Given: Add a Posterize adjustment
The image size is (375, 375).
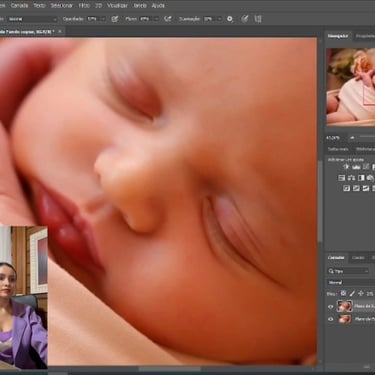Looking at the screenshot, I should (356, 188).
